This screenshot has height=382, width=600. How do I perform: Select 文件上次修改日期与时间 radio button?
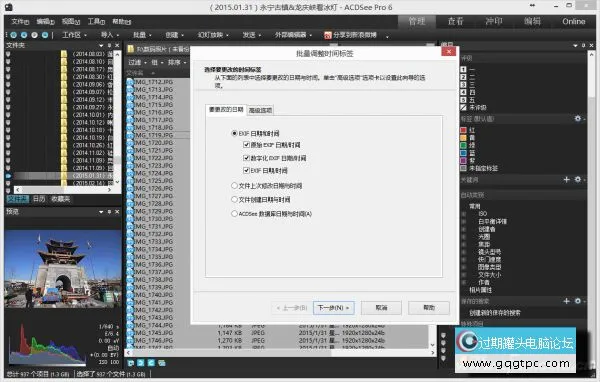[234, 186]
